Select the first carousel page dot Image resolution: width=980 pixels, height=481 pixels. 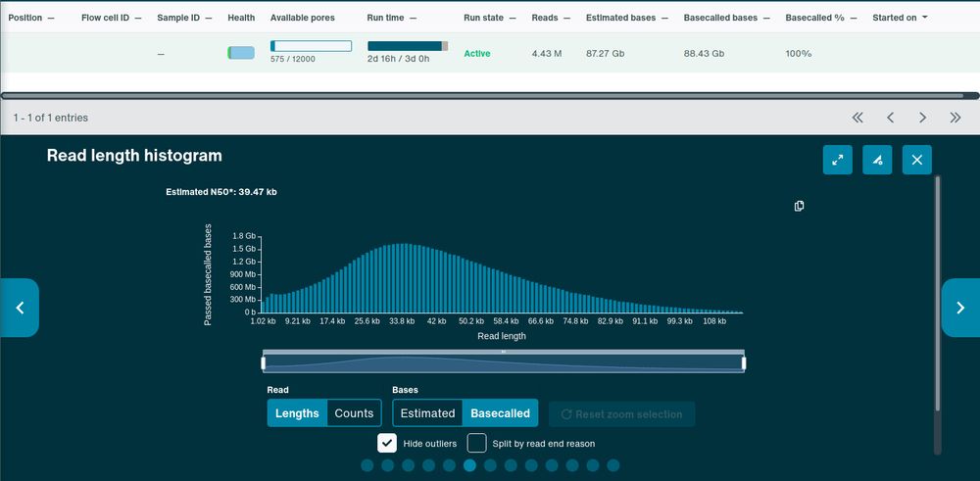(x=367, y=465)
